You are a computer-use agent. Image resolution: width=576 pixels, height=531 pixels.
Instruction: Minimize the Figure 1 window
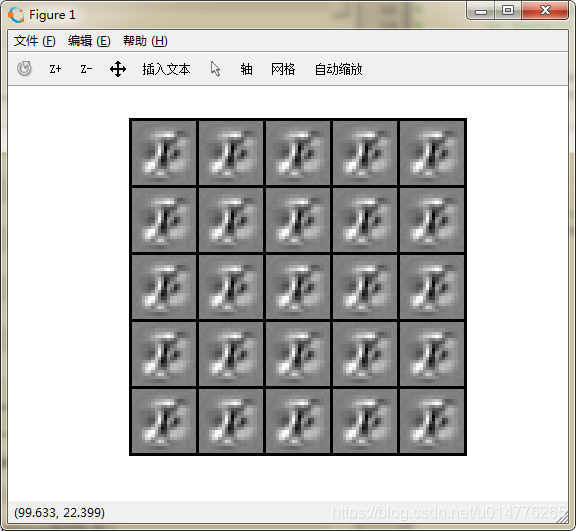coord(480,11)
